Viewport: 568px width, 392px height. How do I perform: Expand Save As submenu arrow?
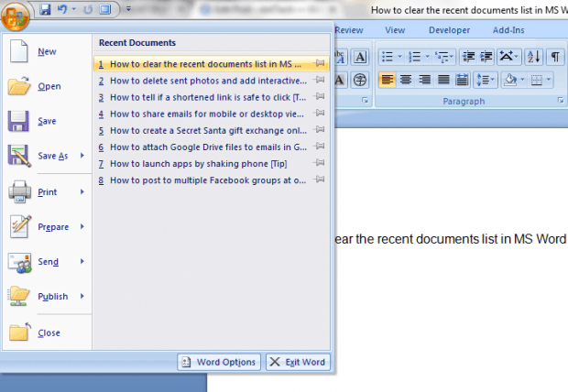pos(82,156)
